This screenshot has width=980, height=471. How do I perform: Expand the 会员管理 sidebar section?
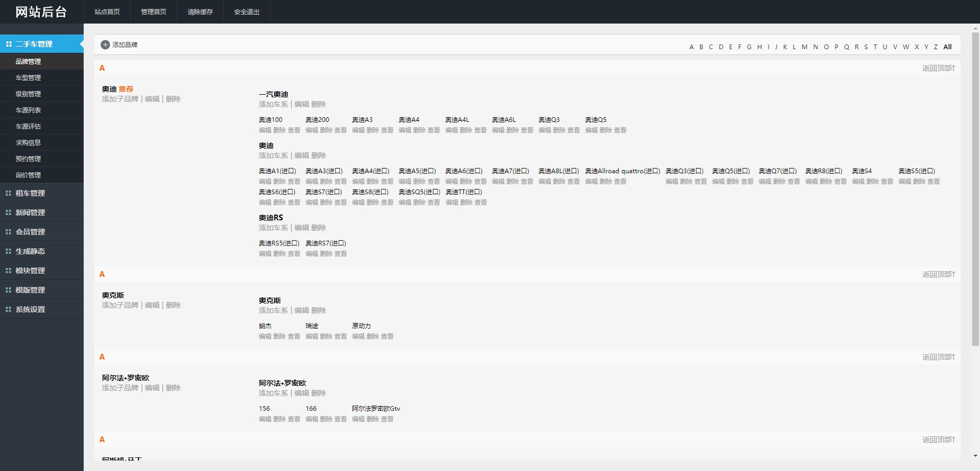coord(42,232)
